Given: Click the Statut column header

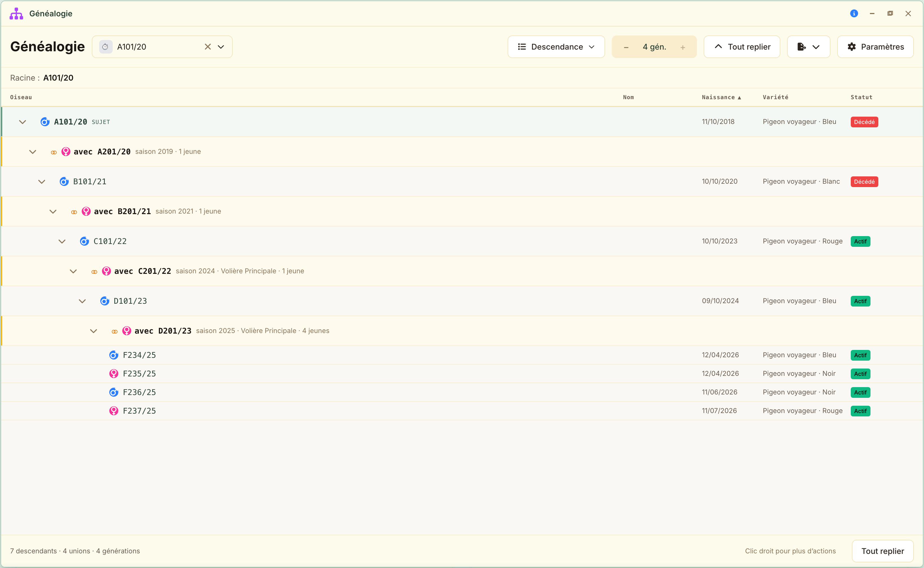Looking at the screenshot, I should pos(861,97).
